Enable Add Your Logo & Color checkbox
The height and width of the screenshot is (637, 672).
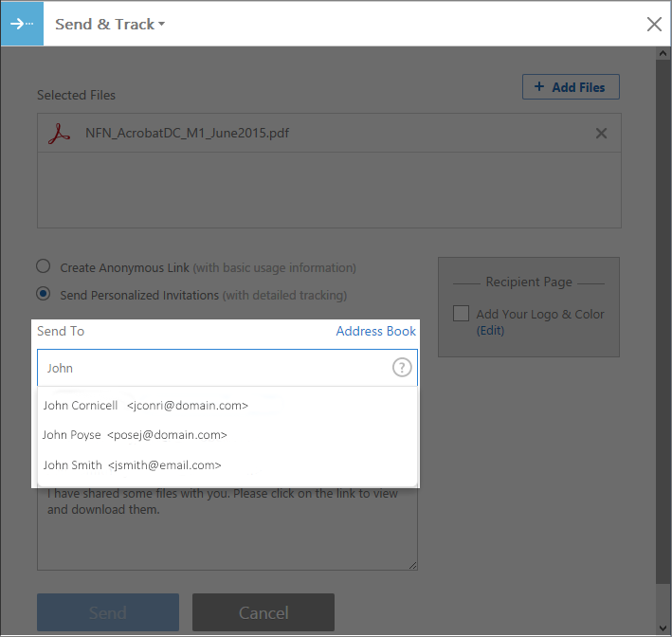click(x=461, y=314)
